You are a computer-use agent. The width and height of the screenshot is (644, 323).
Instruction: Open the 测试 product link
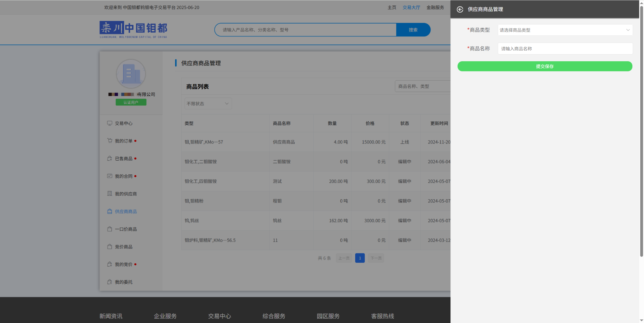point(277,181)
